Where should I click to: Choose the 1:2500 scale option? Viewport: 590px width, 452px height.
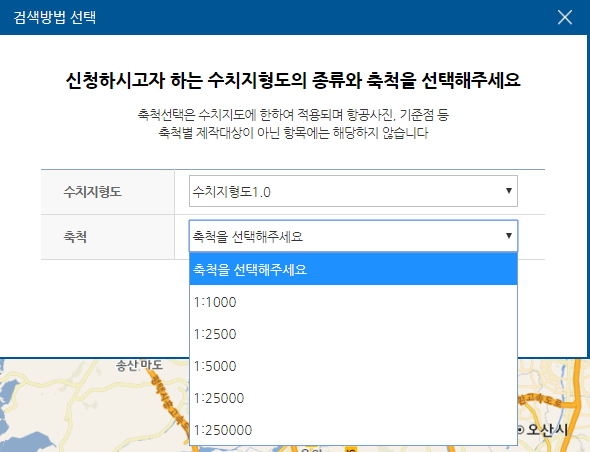coord(353,334)
